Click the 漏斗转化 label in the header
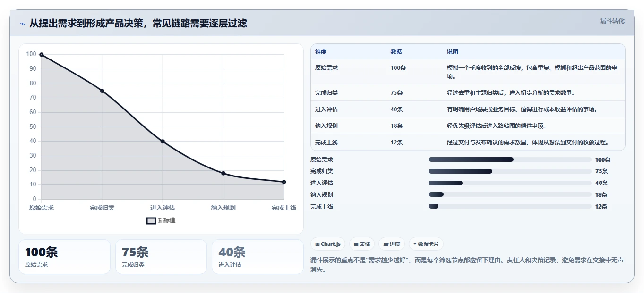 coord(612,21)
